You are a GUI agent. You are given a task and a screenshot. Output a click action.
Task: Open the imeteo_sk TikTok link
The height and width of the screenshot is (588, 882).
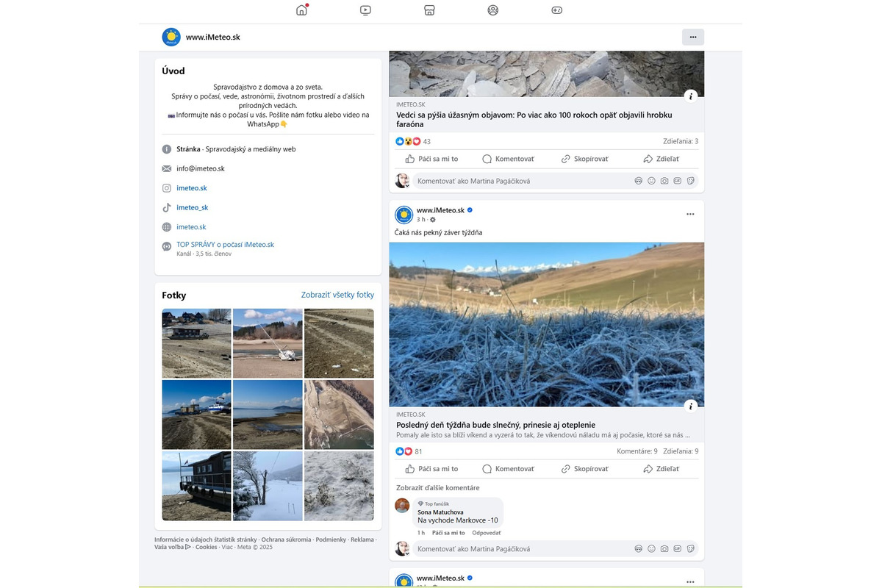point(193,207)
